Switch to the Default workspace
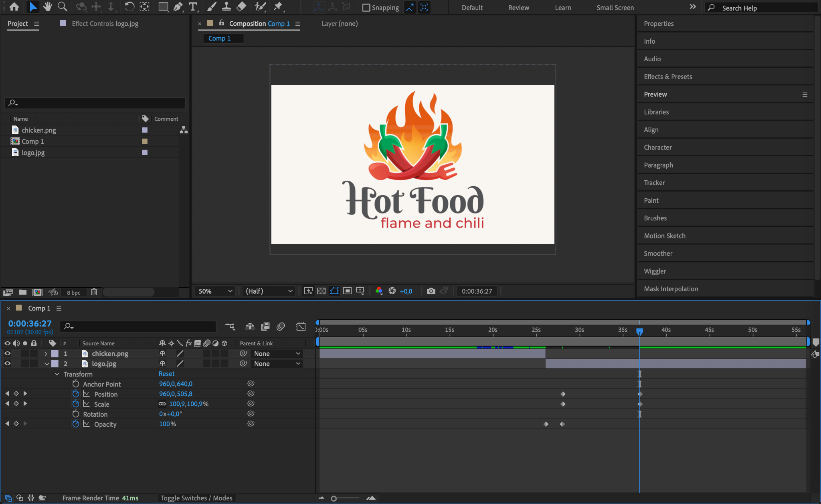Image resolution: width=821 pixels, height=504 pixels. click(472, 8)
